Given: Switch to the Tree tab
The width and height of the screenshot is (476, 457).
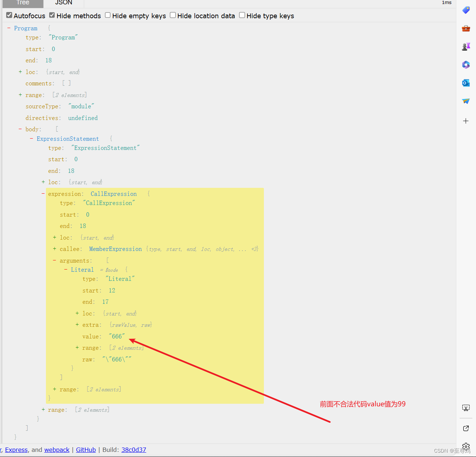Looking at the screenshot, I should (x=23, y=3).
